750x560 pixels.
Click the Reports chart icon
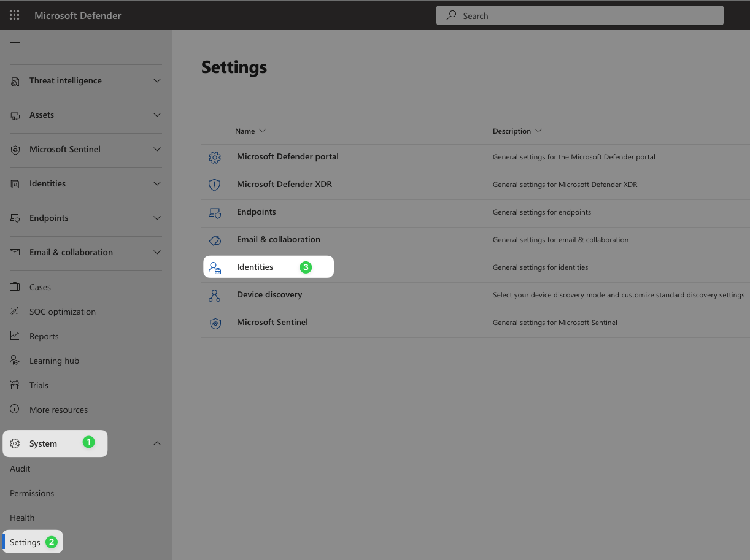click(x=15, y=336)
